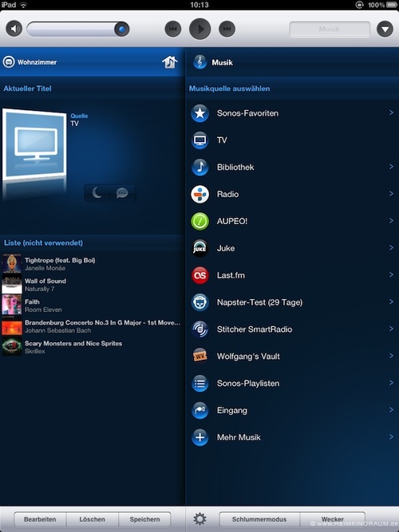
Task: Open the AUPEO! green icon
Action: (x=199, y=221)
